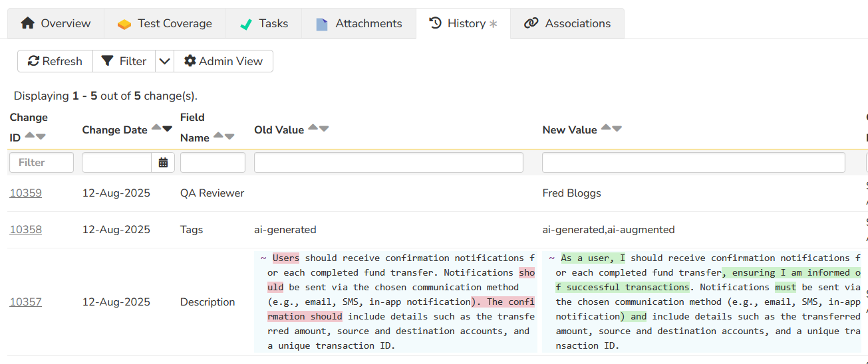Image resolution: width=868 pixels, height=364 pixels.
Task: Open the Test Coverage tab
Action: click(x=164, y=24)
